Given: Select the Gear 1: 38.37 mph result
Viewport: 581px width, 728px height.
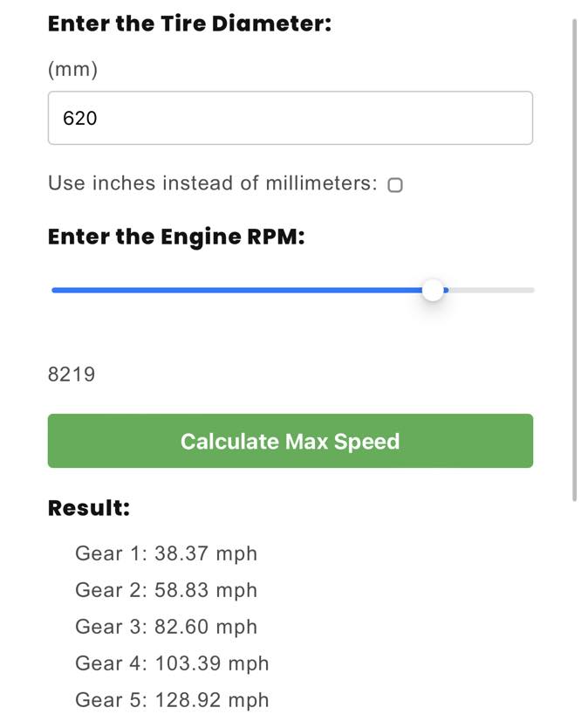Looking at the screenshot, I should point(166,553).
